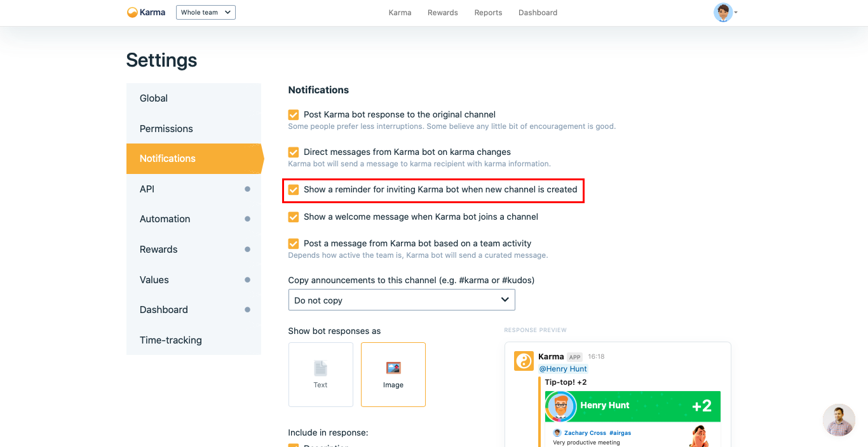Open the Do not copy channel dropdown
The height and width of the screenshot is (447, 868).
402,300
